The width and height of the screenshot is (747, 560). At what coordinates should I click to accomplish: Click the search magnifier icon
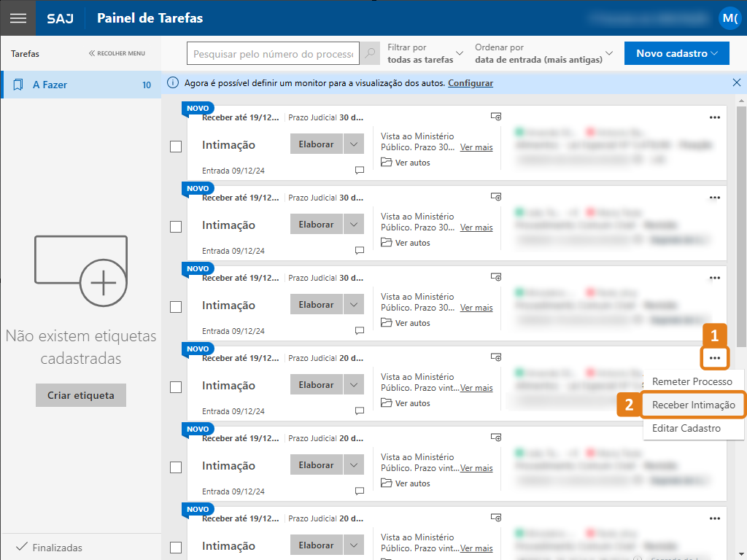pyautogui.click(x=371, y=54)
